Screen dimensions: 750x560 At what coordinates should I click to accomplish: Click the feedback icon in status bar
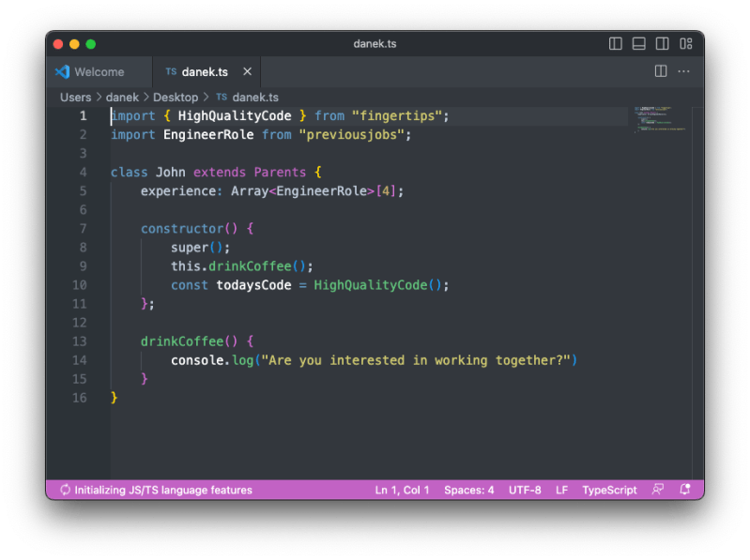click(x=658, y=490)
